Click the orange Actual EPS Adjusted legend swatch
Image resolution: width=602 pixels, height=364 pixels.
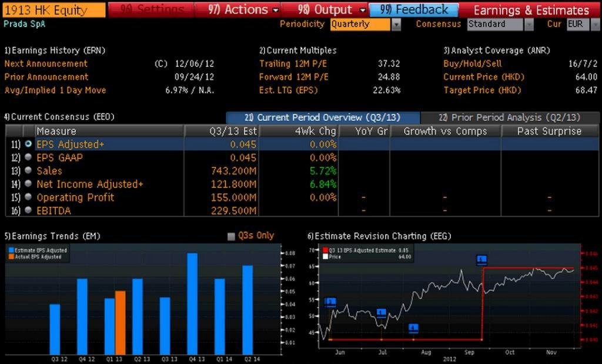pyautogui.click(x=11, y=257)
